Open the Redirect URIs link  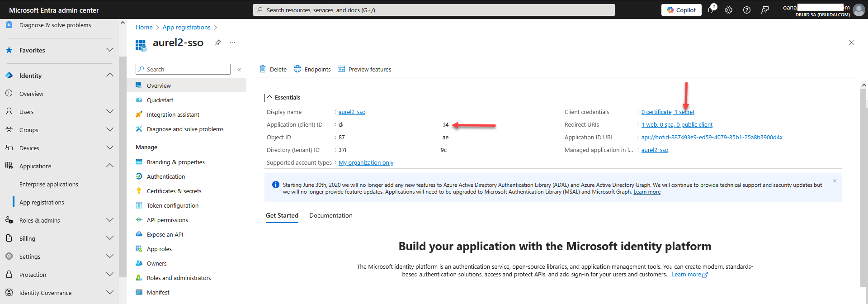click(677, 124)
